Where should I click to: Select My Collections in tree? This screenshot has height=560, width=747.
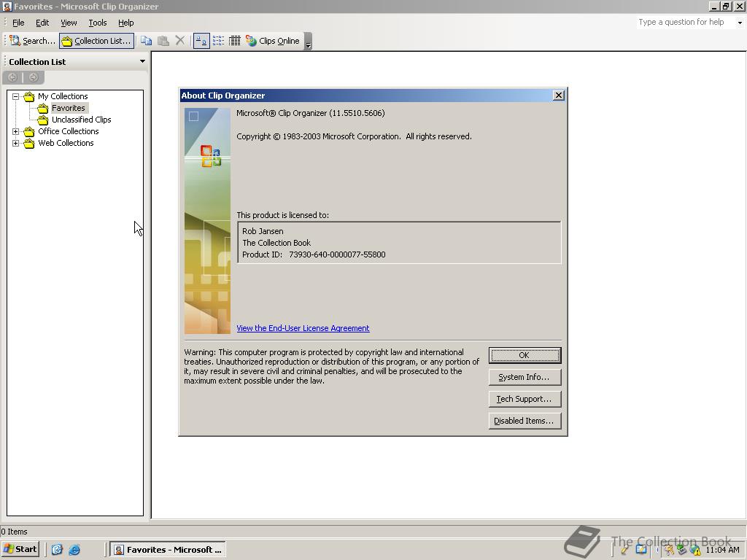click(x=63, y=96)
